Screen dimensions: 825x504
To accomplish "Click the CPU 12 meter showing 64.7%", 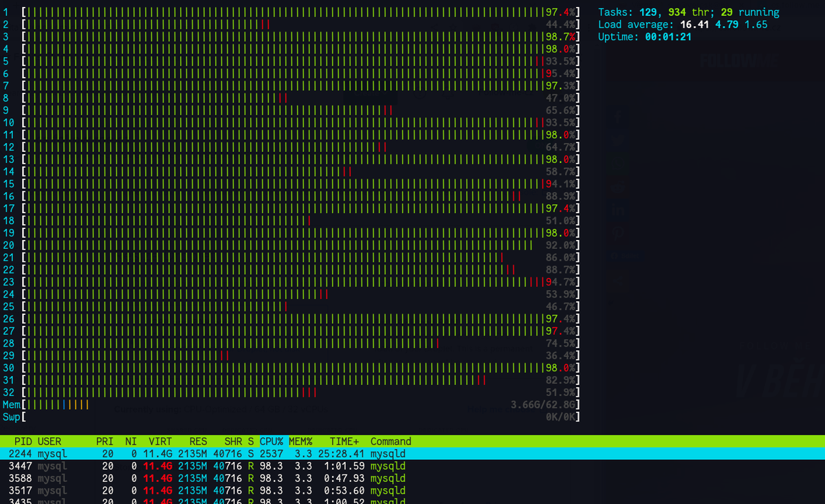I will [x=291, y=146].
